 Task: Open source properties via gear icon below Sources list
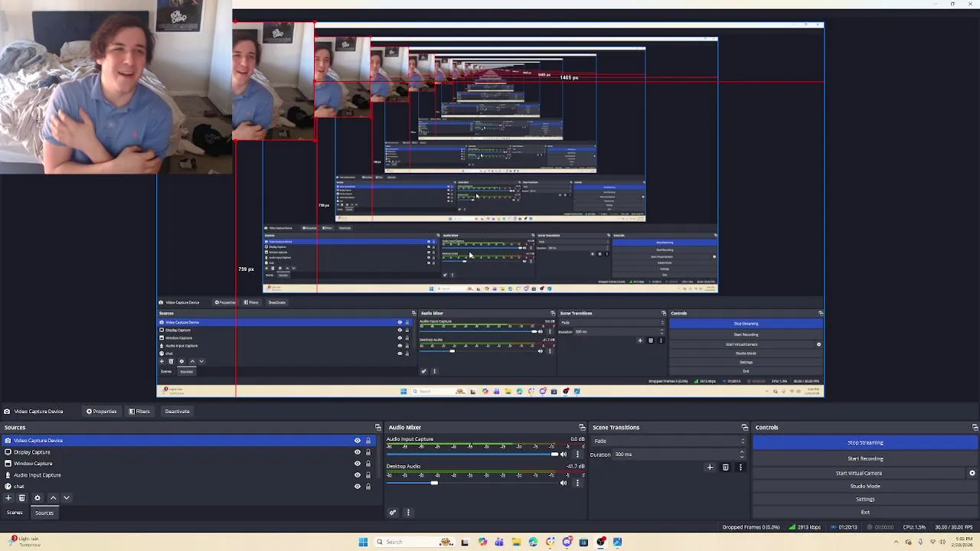pos(38,497)
